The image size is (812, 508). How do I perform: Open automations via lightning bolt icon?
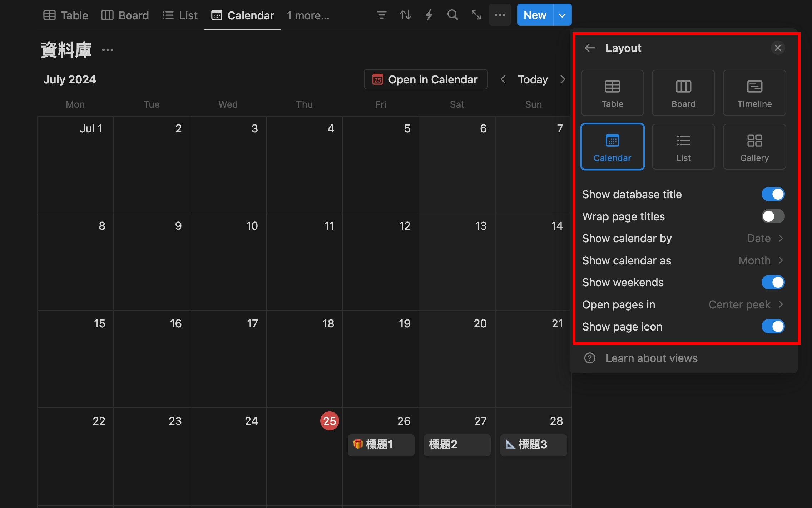429,15
